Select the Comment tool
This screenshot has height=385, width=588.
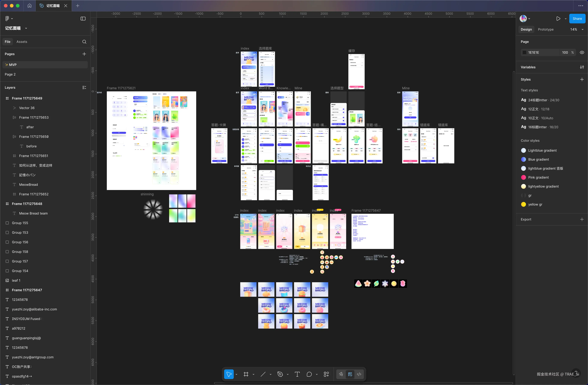pos(309,374)
